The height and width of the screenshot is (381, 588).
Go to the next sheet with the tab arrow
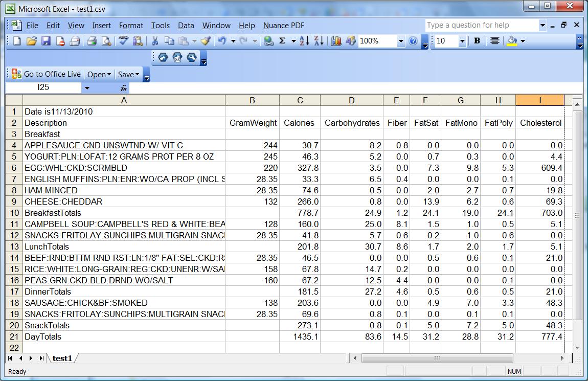[x=31, y=358]
